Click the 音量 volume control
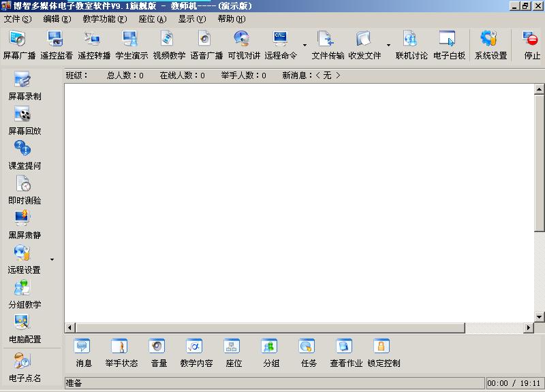The image size is (545, 392). click(159, 353)
